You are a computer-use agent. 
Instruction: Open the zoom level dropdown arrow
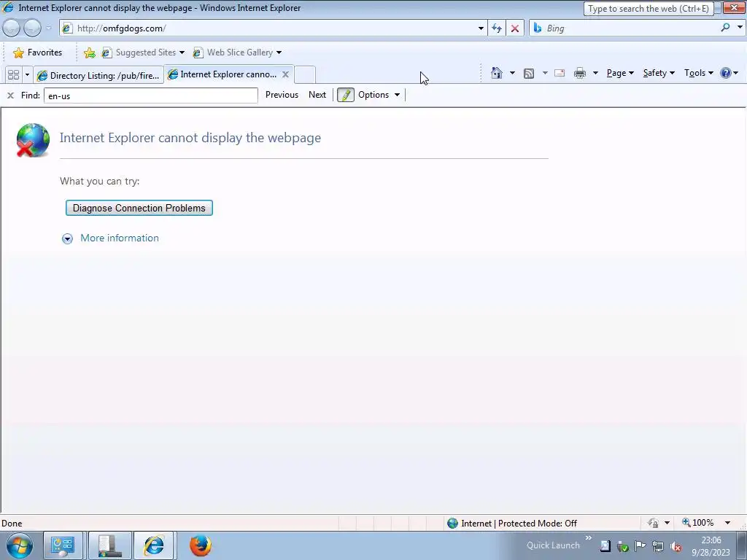(x=727, y=523)
